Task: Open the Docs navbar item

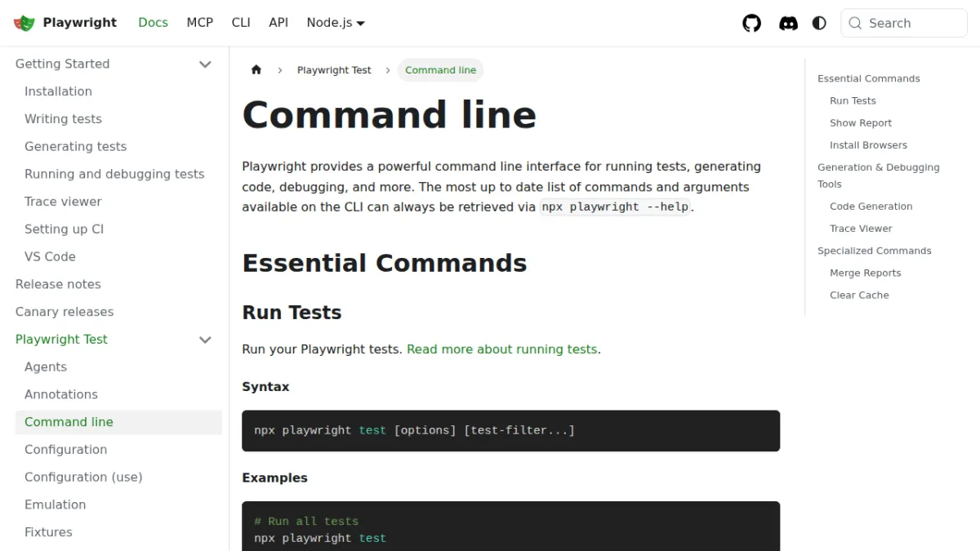Action: [x=153, y=23]
